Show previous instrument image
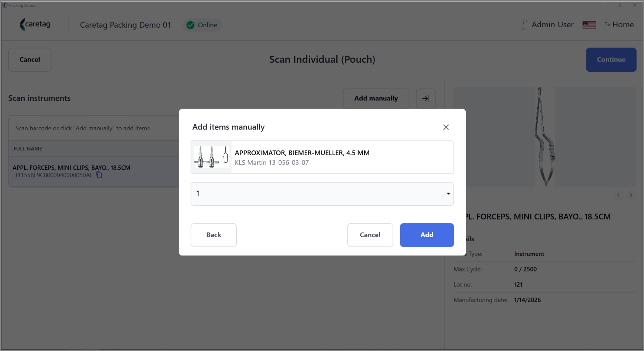 (618, 195)
